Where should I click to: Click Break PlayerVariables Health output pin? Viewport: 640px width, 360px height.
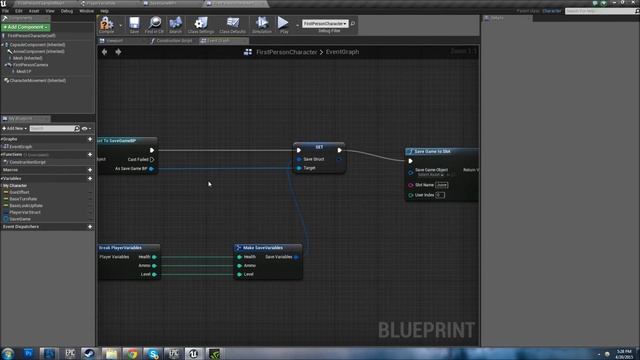tap(154, 257)
